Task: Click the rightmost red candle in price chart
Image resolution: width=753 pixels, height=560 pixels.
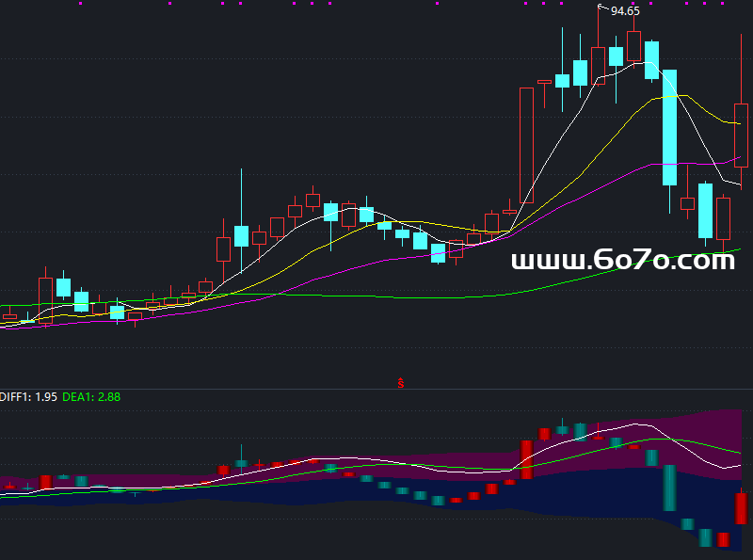Action: [x=742, y=136]
